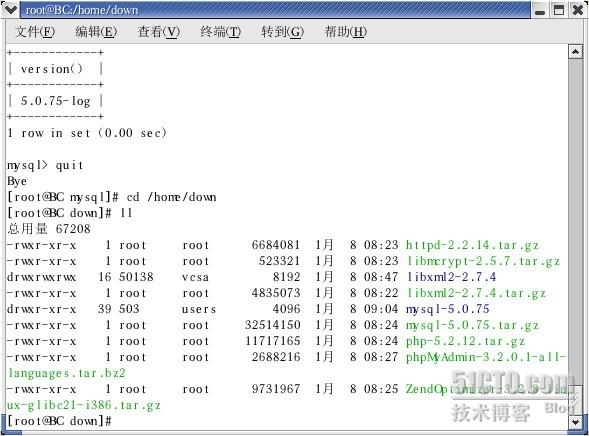589x436 pixels.
Task: Click the file size 11717165
Action: [x=272, y=341]
